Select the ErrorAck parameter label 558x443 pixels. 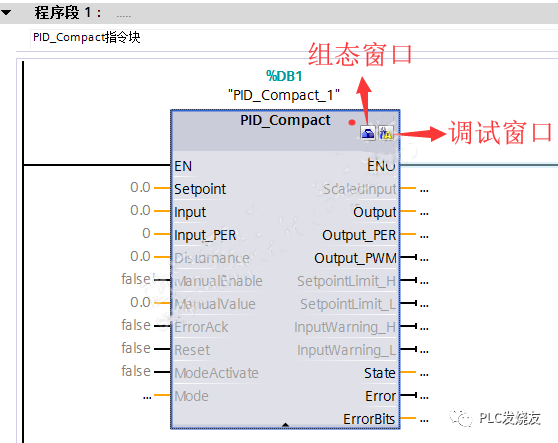[201, 327]
